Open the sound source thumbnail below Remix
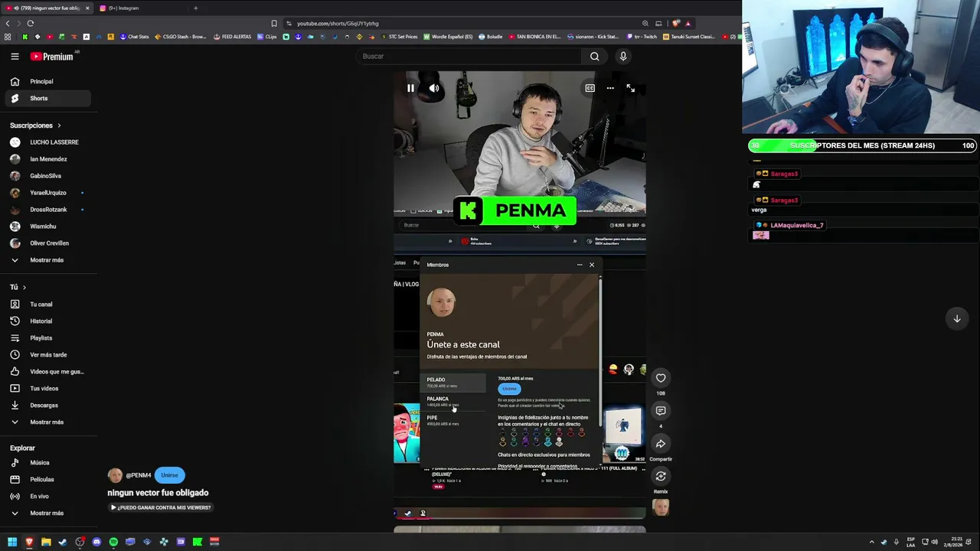The height and width of the screenshot is (551, 980). (661, 507)
